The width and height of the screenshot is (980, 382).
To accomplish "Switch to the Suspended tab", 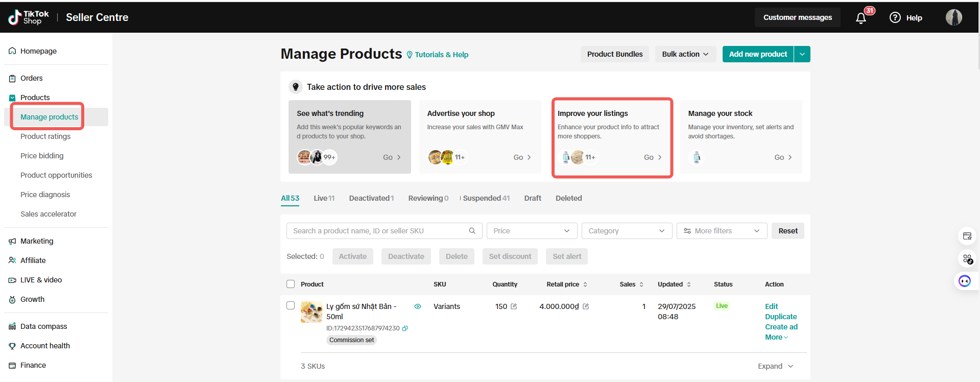I will 486,198.
